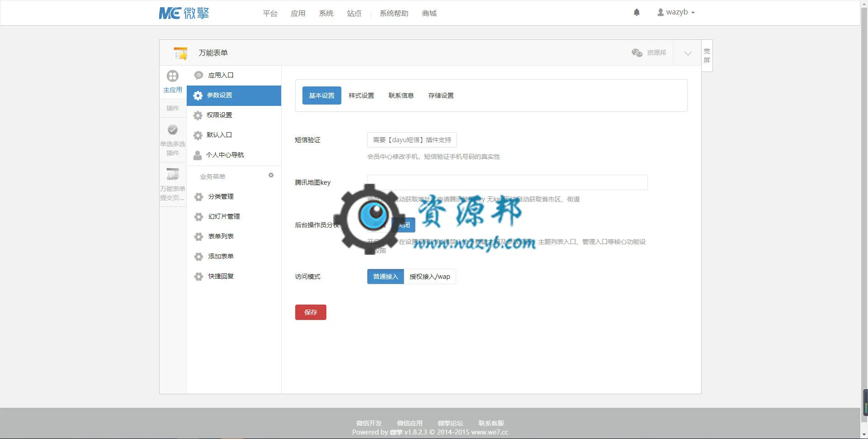Screen dimensions: 868x439
Task: Open the 系统 top menu
Action: point(326,14)
